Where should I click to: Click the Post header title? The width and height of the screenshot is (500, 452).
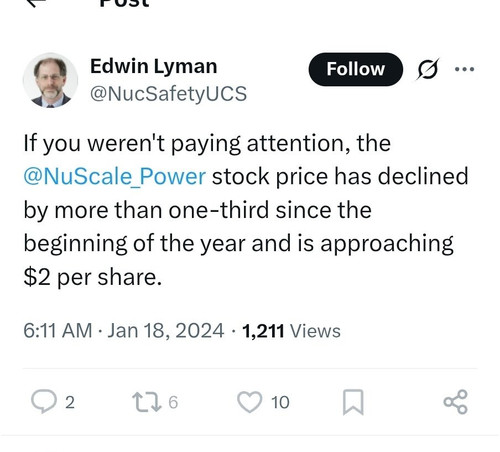click(124, 3)
